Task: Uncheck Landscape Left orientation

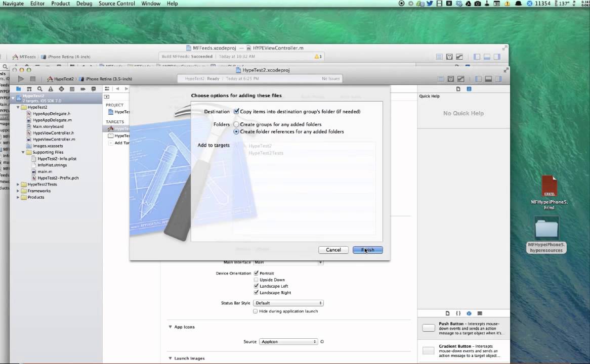Action: 256,286
